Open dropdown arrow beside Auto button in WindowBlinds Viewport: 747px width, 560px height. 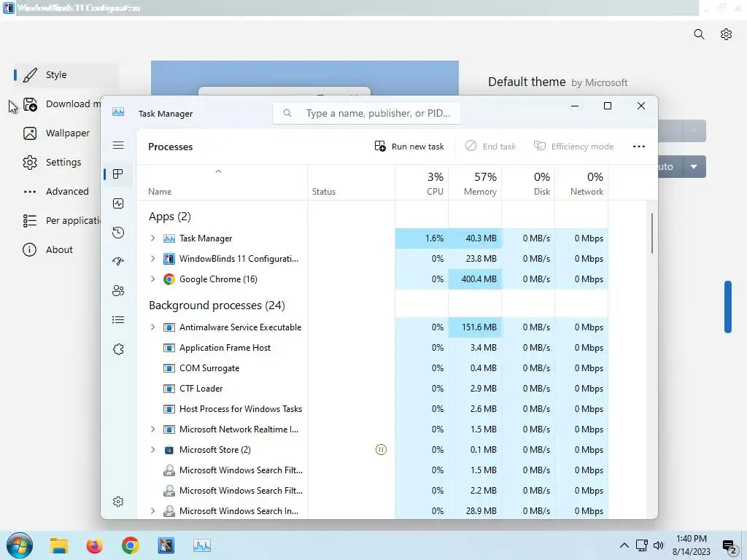[694, 167]
